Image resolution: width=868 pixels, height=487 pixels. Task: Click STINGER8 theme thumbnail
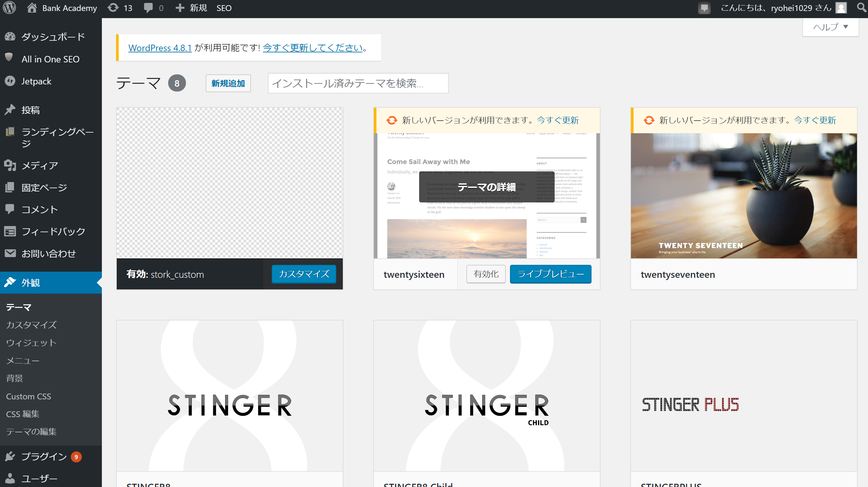click(230, 396)
